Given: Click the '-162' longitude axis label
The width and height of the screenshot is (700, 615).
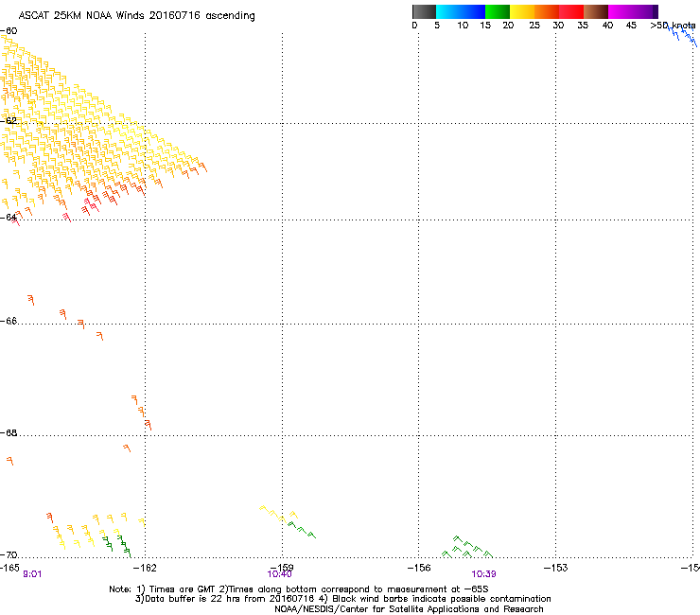Looking at the screenshot, I should click(x=145, y=568).
